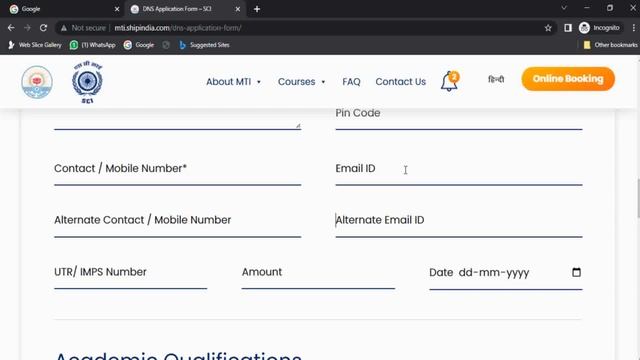Reload the page with the refresh icon
Screen dimensions: 640x360
tap(43, 28)
